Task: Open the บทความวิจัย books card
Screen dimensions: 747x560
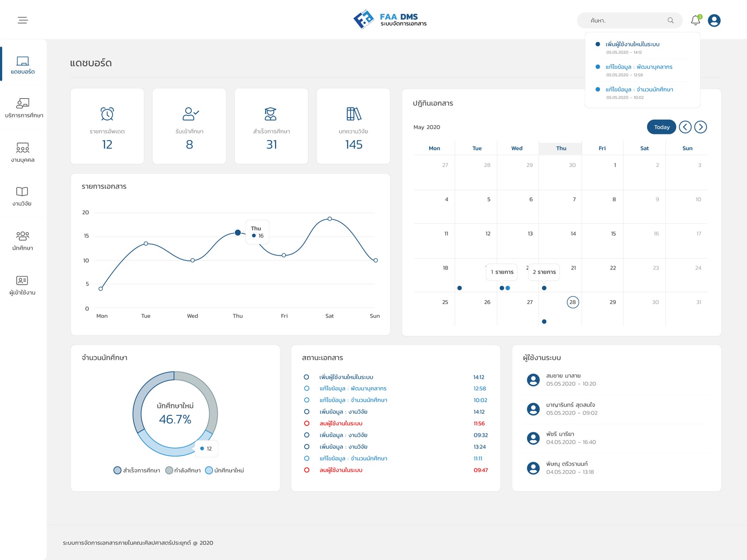Action: coord(353,126)
